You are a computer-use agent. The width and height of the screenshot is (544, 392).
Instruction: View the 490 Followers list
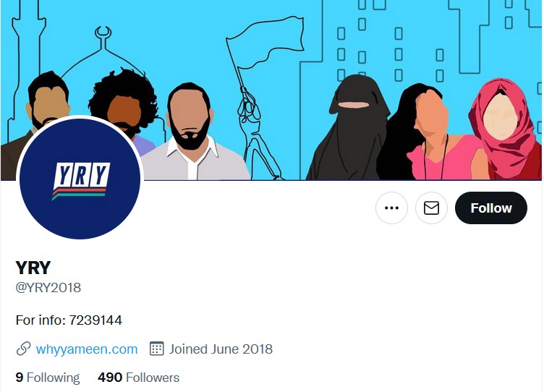pos(138,378)
